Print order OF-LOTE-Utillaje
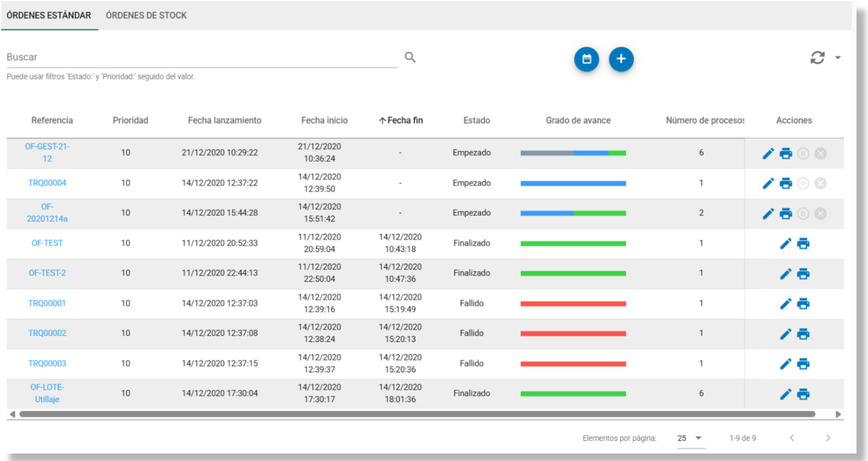868x461 pixels. [x=804, y=394]
